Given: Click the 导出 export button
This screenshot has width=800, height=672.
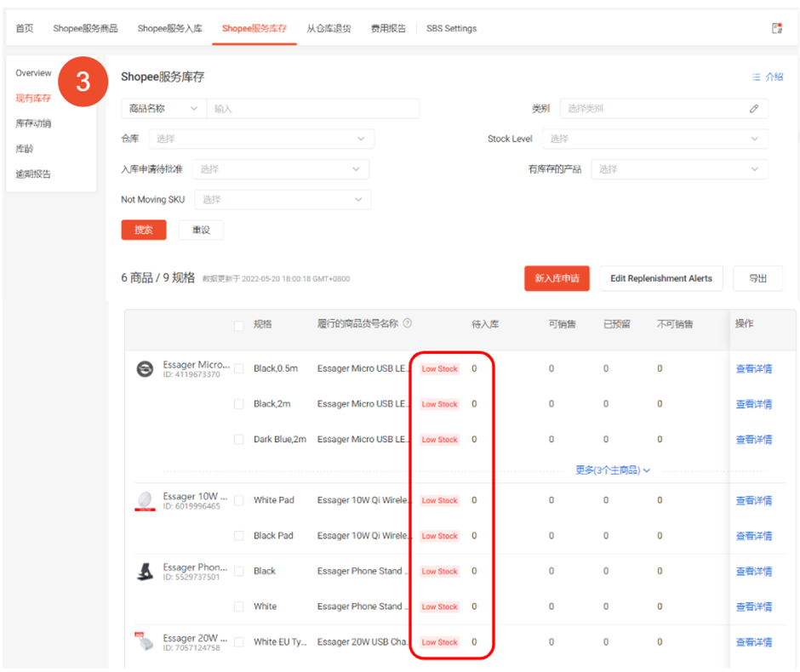Looking at the screenshot, I should [757, 278].
